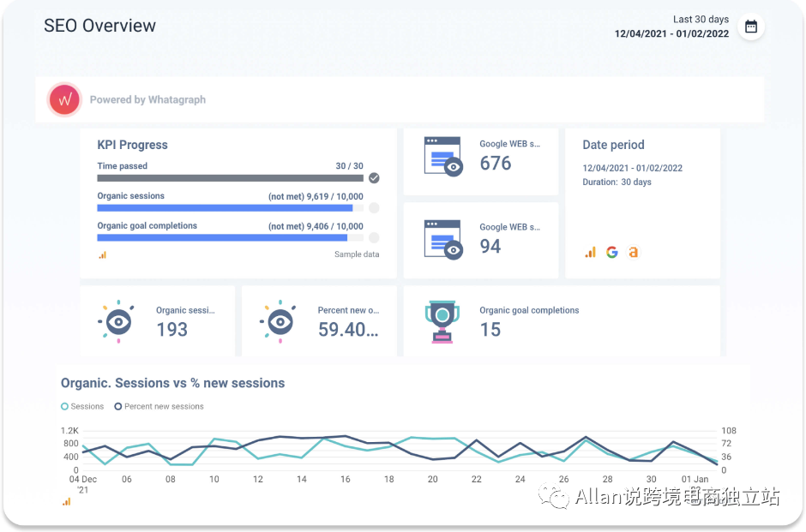Click the grey status circle for Organic goal completions

(x=374, y=237)
